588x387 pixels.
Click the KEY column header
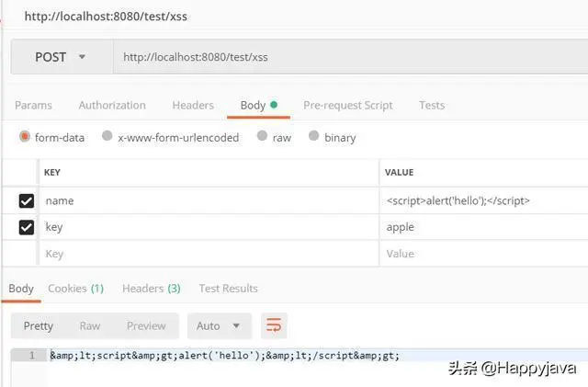[x=52, y=172]
